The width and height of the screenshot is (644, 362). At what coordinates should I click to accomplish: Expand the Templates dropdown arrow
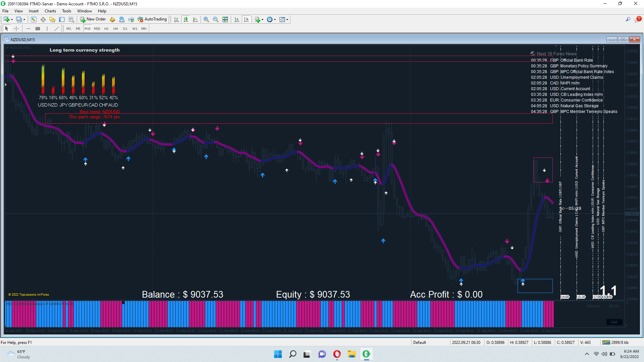tap(287, 19)
